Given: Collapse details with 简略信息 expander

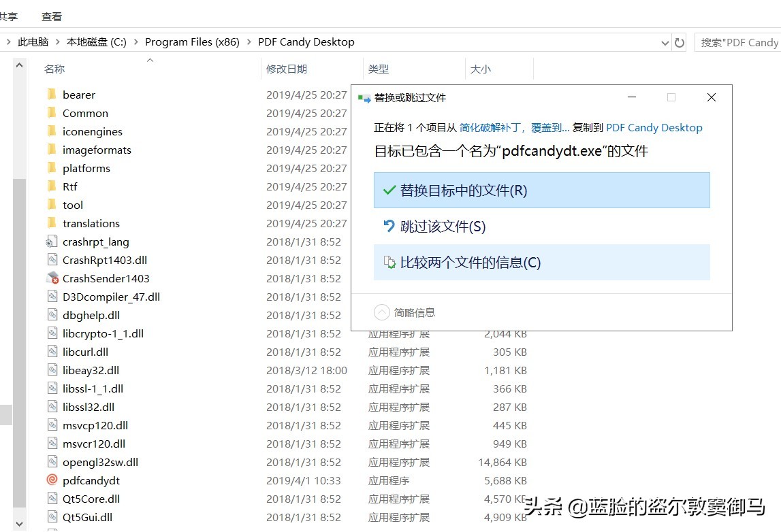Looking at the screenshot, I should [404, 312].
